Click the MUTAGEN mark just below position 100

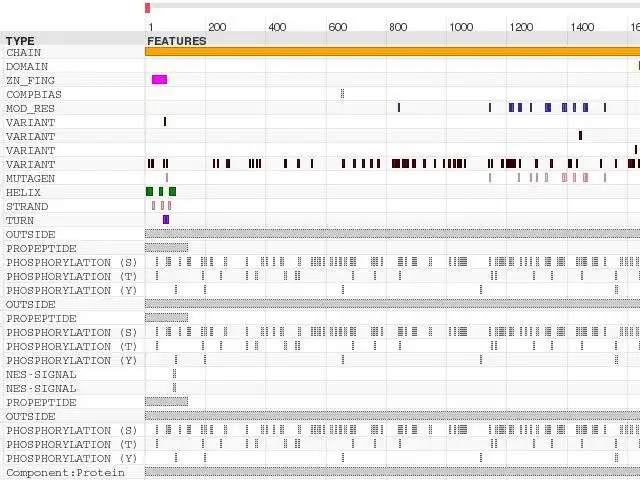pyautogui.click(x=167, y=177)
